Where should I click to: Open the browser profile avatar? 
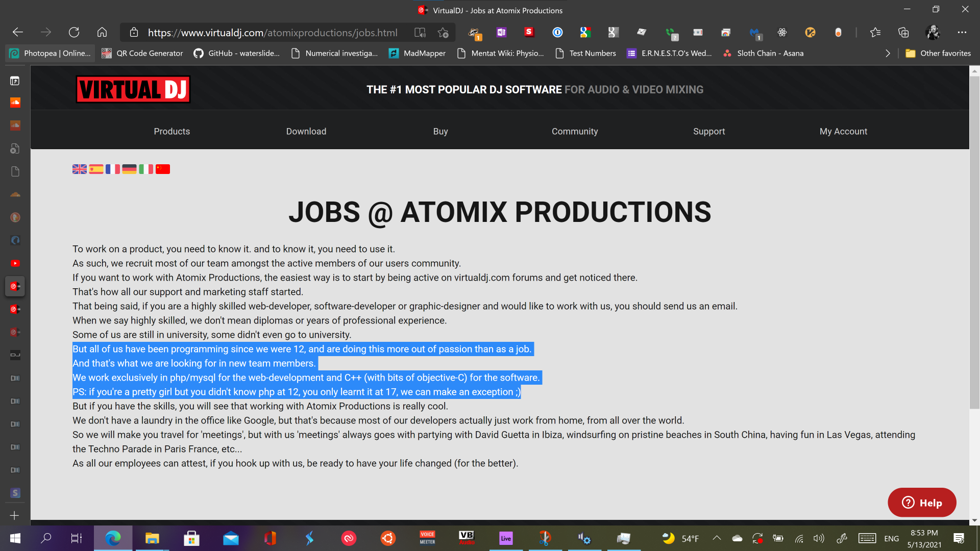[933, 33]
